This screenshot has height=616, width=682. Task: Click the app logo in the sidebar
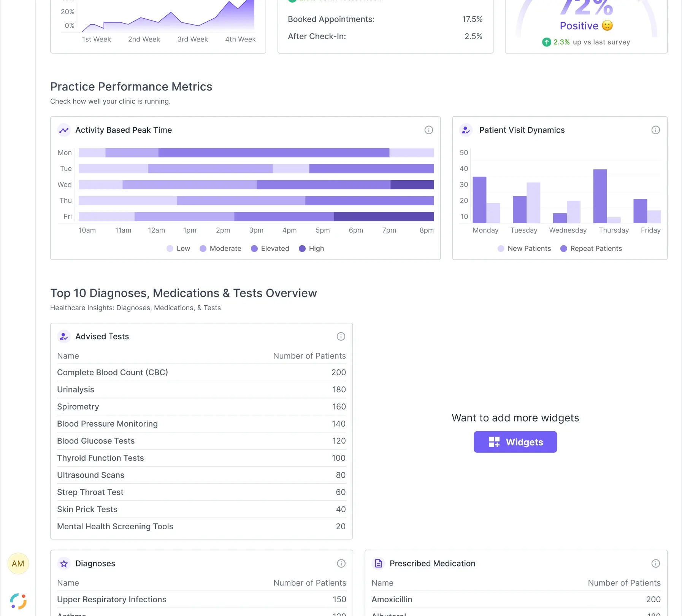coord(18,601)
